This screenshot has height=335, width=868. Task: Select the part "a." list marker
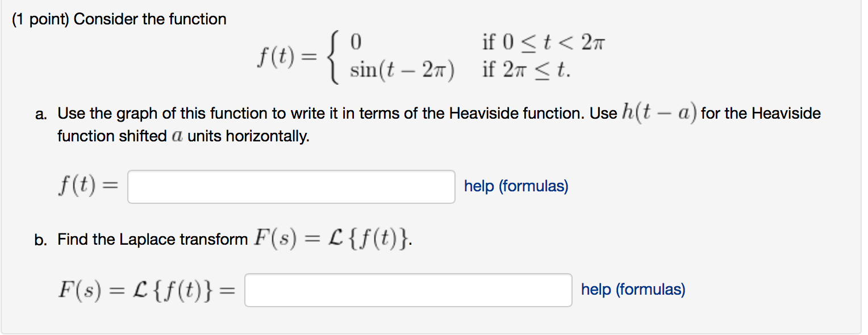pos(40,115)
